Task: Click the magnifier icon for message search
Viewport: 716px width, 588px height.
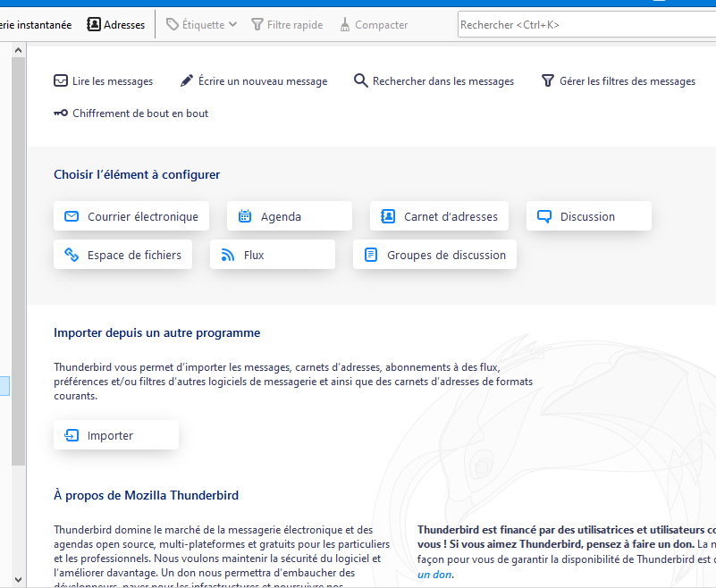Action: point(361,80)
